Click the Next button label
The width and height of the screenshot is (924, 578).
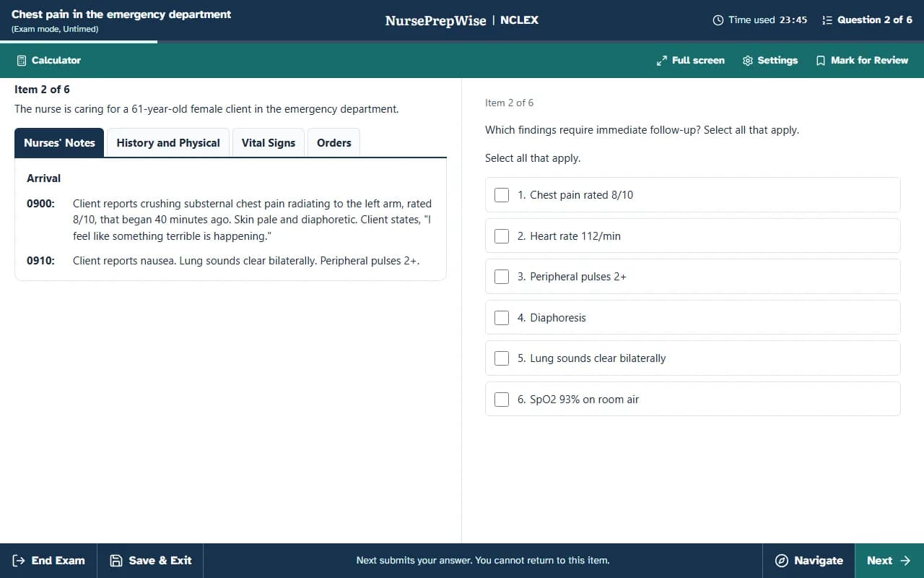[x=879, y=561]
